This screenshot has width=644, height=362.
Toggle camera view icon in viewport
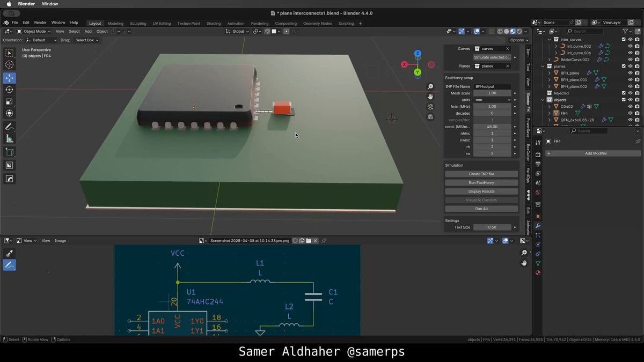coord(430,107)
